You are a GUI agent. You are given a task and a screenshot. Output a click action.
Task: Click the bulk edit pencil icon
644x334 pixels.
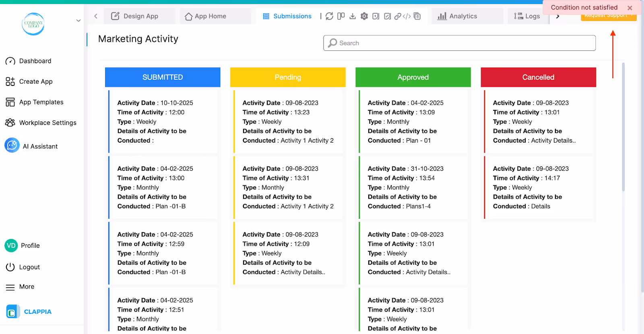(387, 16)
